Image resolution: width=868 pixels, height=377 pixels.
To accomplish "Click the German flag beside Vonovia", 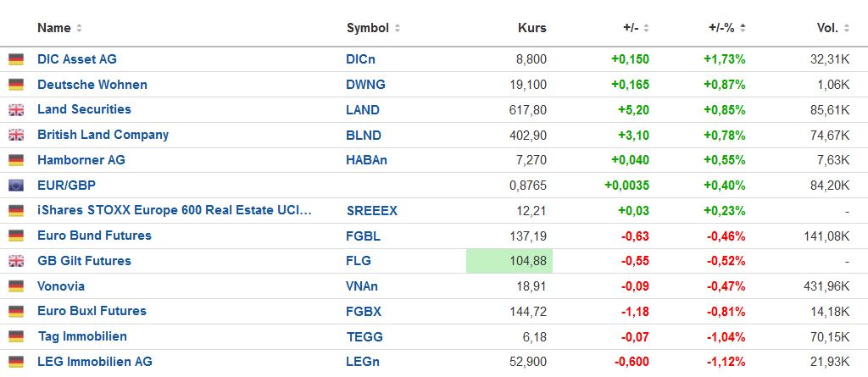I will tap(16, 286).
